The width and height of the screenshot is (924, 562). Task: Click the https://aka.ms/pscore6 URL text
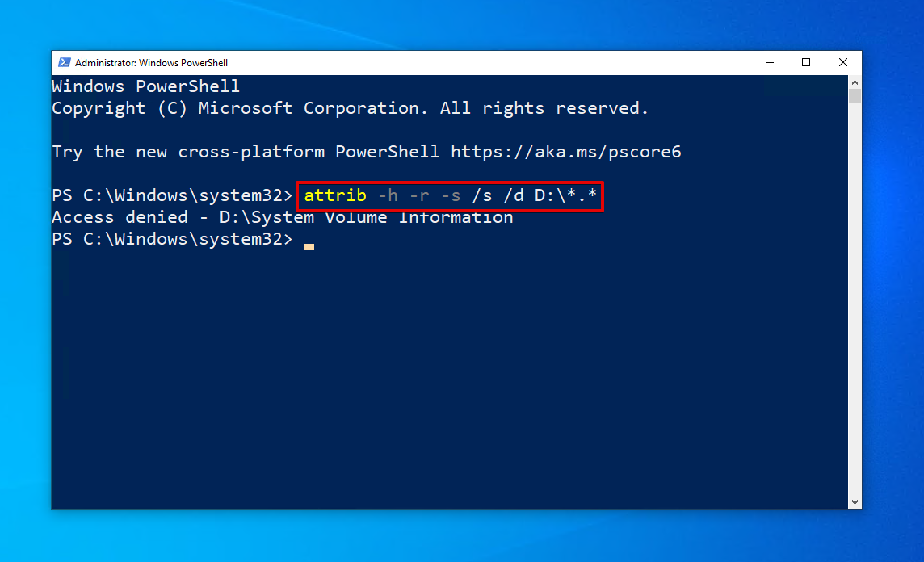[565, 152]
